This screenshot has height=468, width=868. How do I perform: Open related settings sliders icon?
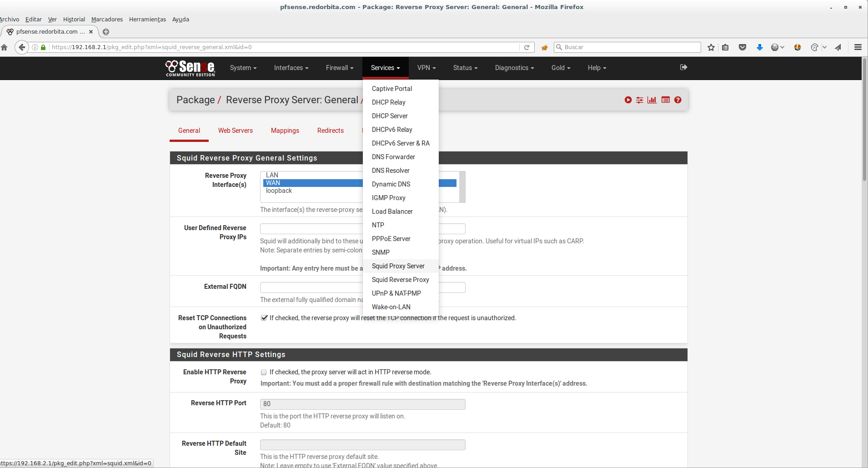pyautogui.click(x=640, y=100)
